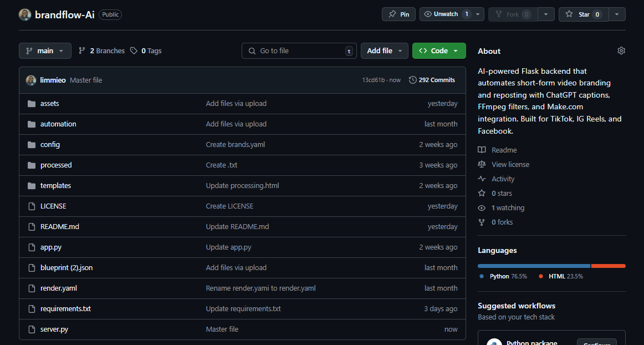The width and height of the screenshot is (644, 345).
Task: Click the orange HTML segment in the Languages bar
Action: (x=609, y=266)
